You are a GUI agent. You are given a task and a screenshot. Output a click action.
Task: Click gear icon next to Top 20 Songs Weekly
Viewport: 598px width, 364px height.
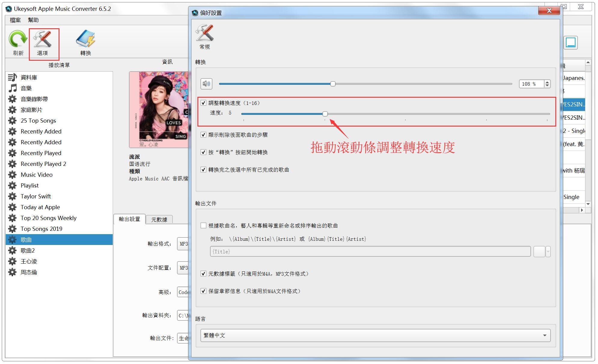(12, 218)
